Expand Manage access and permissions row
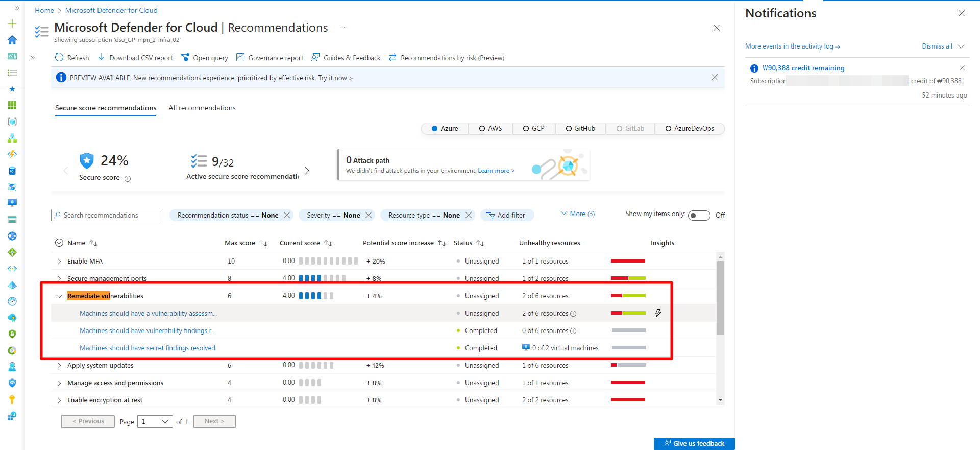 [x=59, y=383]
